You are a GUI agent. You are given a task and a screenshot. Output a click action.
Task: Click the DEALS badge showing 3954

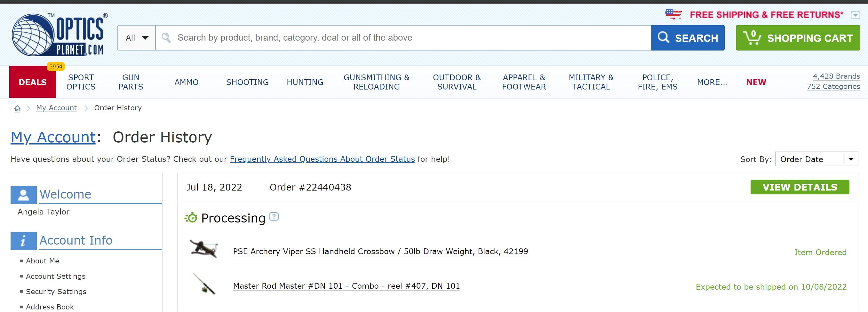tap(56, 66)
